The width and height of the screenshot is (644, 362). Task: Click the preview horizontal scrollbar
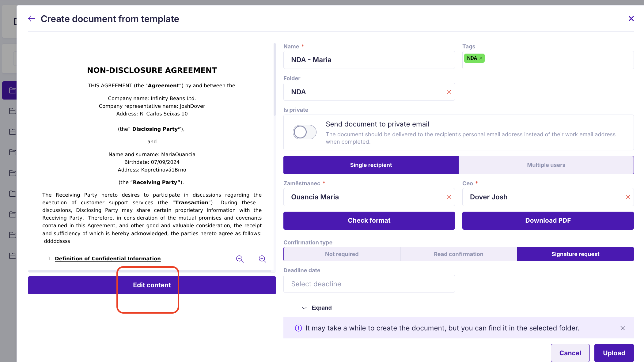pos(150,271)
